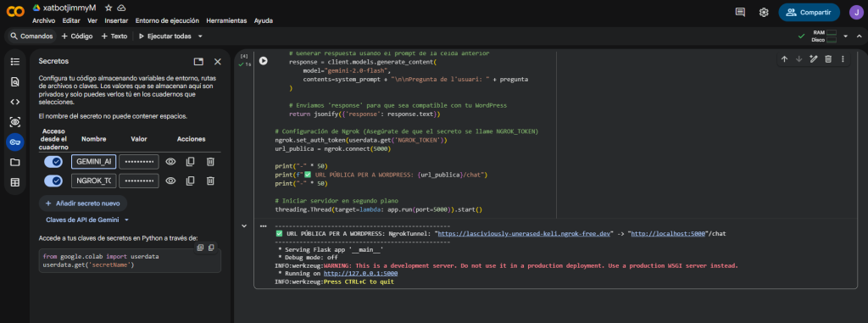Click the notebook title xatbotjimmyM
Image resolution: width=868 pixels, height=323 pixels.
70,8
